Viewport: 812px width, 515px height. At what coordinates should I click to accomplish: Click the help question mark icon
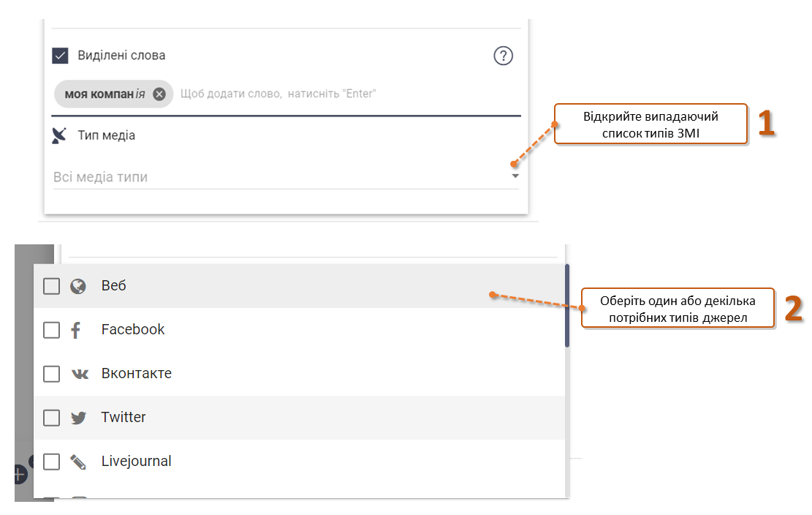click(503, 56)
